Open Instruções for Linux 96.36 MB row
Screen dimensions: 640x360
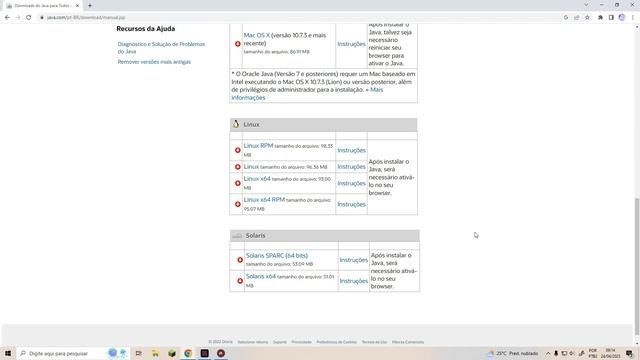pyautogui.click(x=351, y=167)
